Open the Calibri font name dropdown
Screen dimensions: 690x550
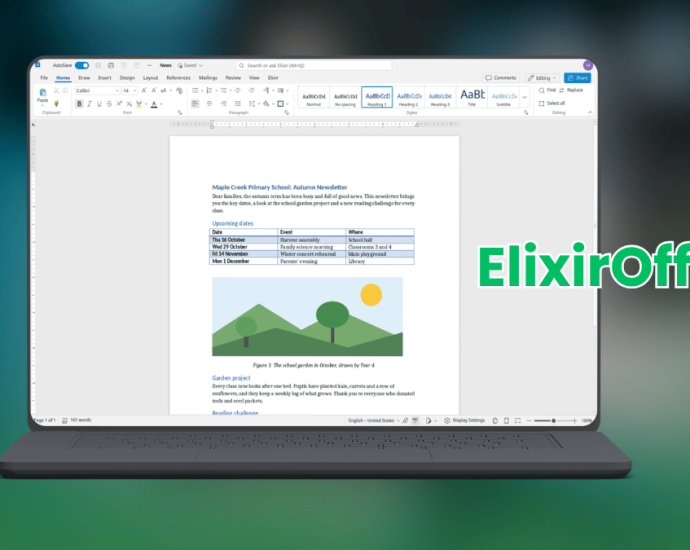tap(97, 91)
